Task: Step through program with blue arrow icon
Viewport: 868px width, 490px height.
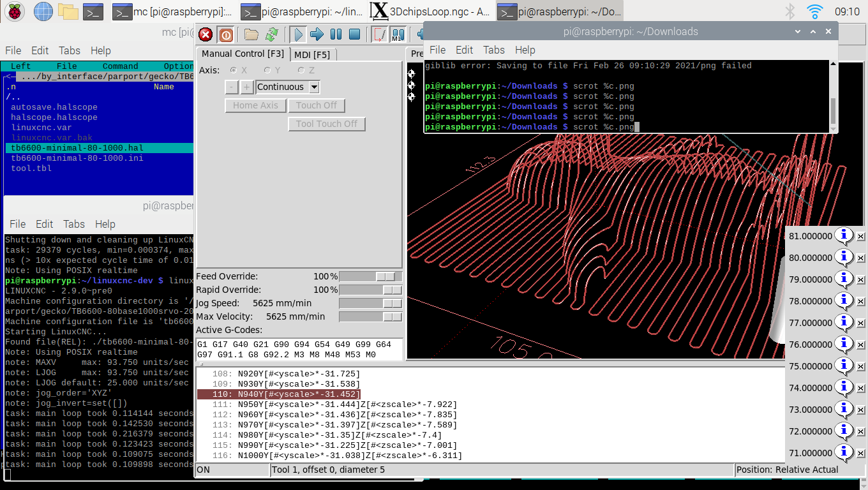Action: [317, 34]
